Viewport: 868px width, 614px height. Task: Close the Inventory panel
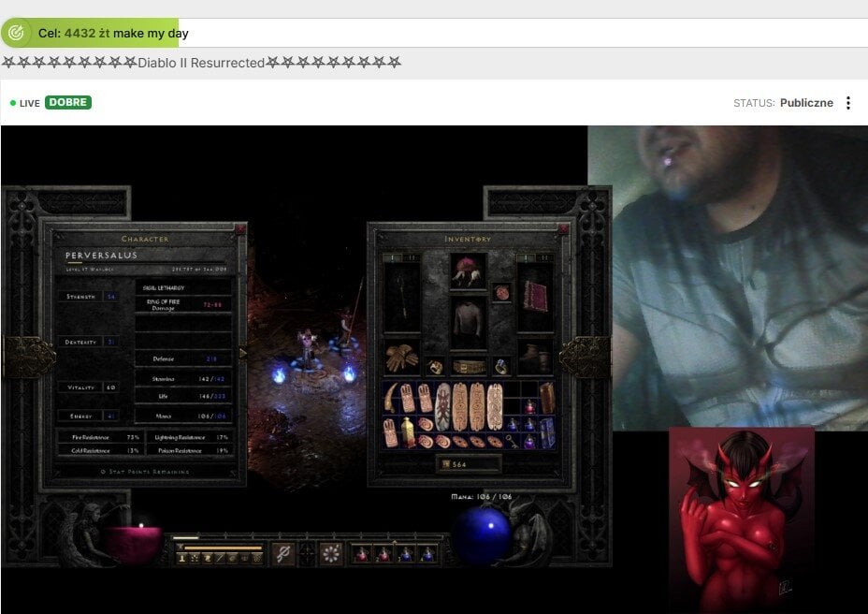[x=562, y=228]
